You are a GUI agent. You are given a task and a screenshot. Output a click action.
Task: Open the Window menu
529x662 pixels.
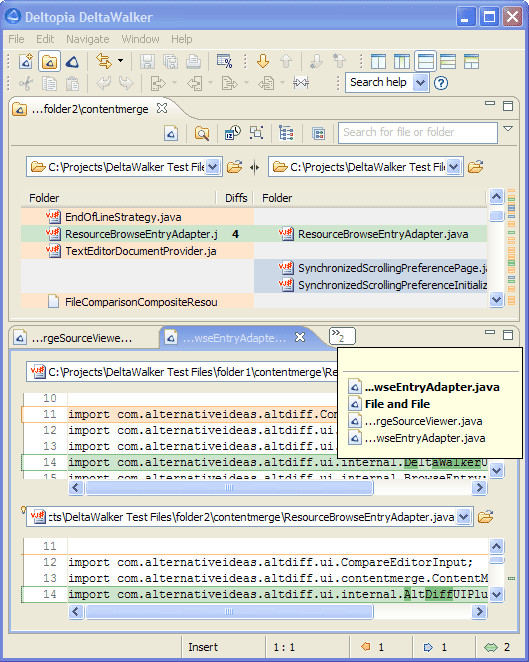(141, 39)
